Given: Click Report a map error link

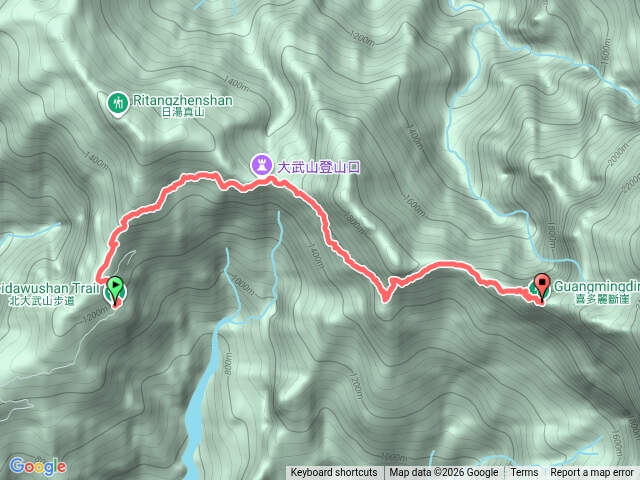Looking at the screenshot, I should coord(592,473).
